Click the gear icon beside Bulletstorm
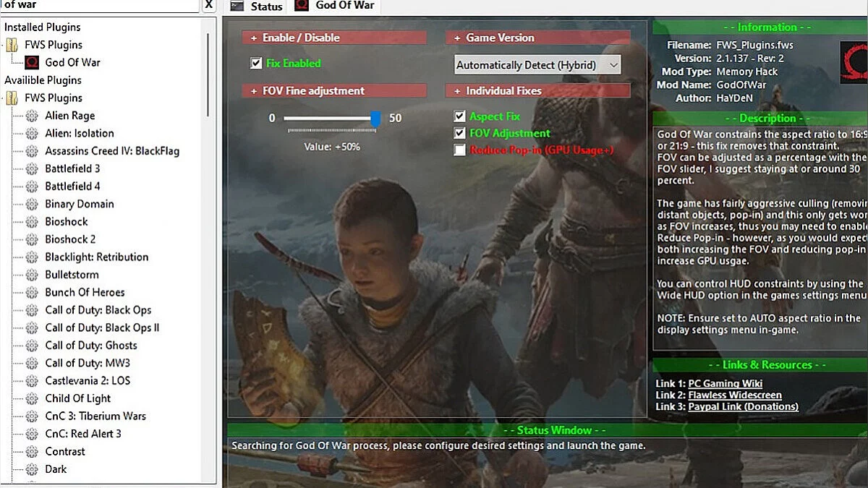The height and width of the screenshot is (488, 868). coord(32,275)
